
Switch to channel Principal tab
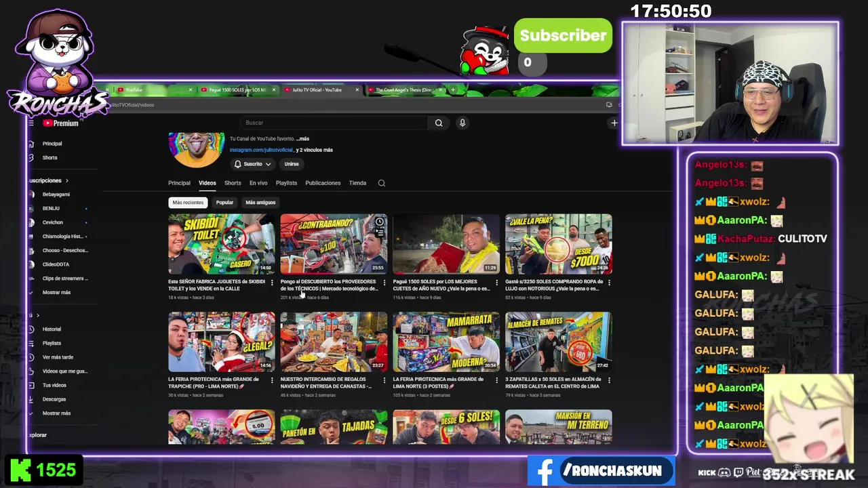tap(179, 183)
